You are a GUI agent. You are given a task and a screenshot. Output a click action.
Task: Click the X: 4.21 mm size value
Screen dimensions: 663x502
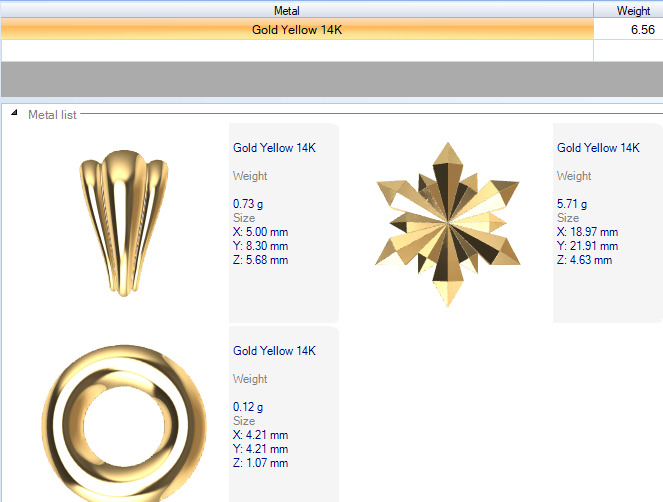pos(260,435)
